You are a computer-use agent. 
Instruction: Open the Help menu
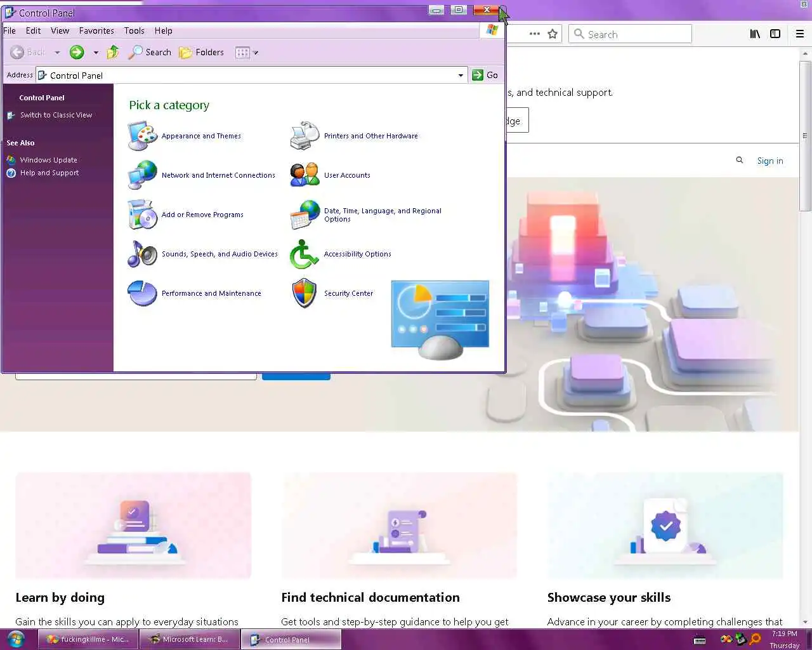tap(163, 30)
